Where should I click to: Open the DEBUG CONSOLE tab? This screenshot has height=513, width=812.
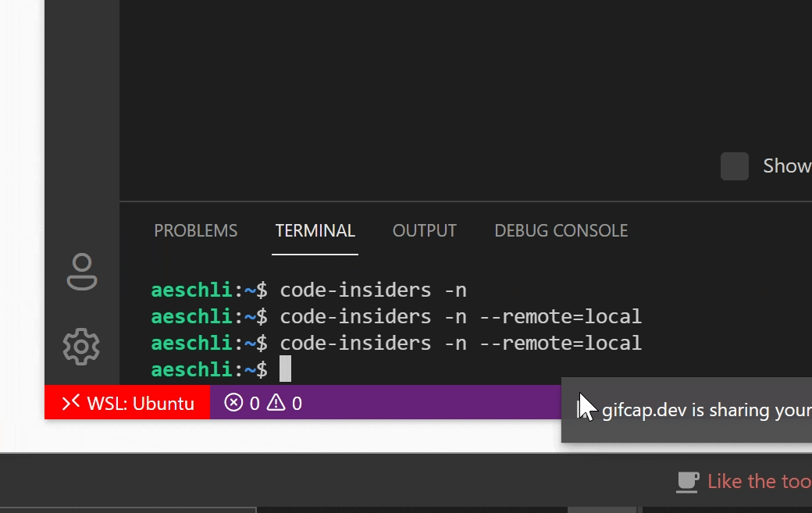coord(561,230)
